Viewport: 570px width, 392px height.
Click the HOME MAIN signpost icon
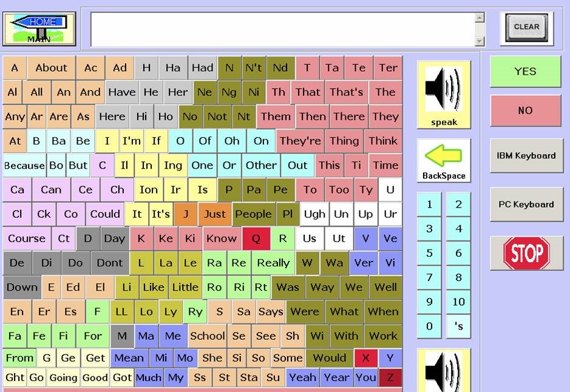pyautogui.click(x=39, y=29)
